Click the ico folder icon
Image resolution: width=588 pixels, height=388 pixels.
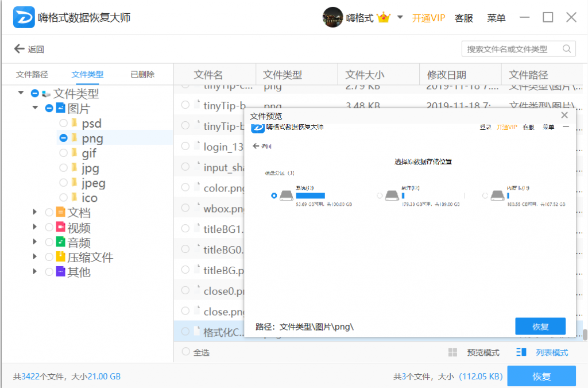[74, 197]
